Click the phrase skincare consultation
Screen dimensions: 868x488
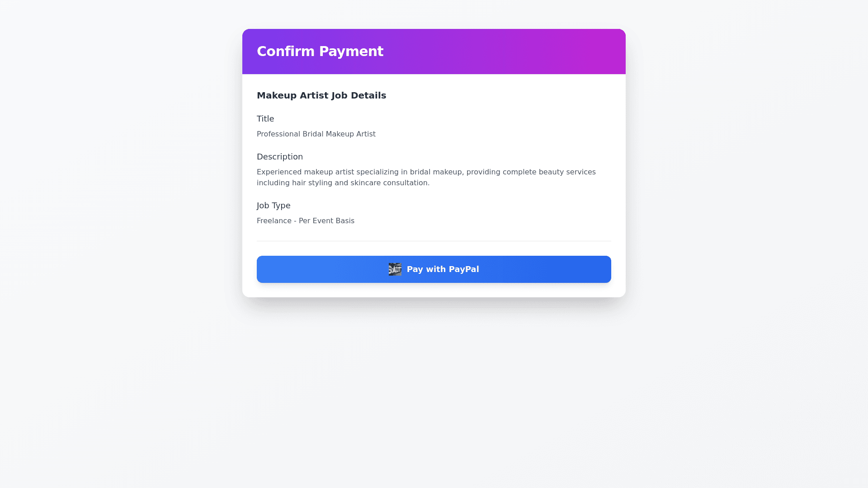(x=389, y=183)
